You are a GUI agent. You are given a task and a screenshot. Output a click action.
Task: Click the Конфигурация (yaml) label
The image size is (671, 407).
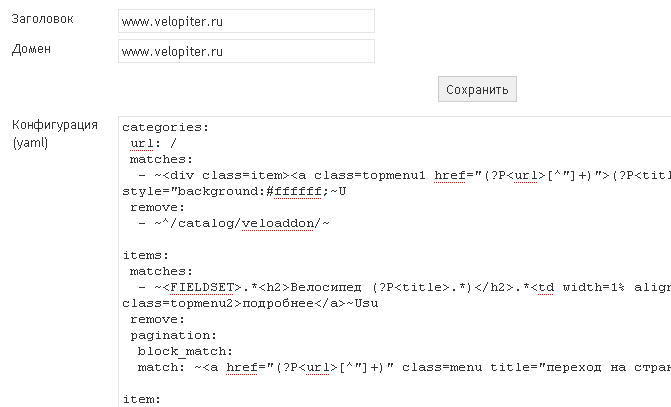pyautogui.click(x=54, y=134)
